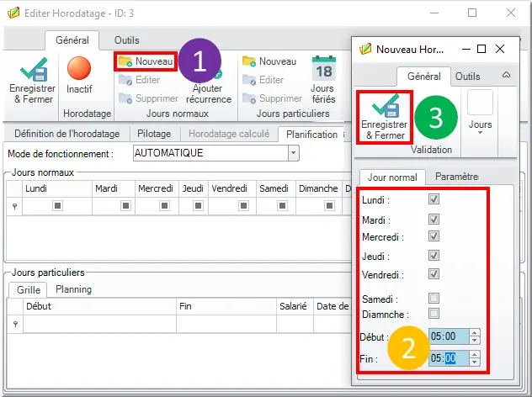Toggle Samedi filter checkbox in grid
The image size is (532, 397).
[282, 205]
